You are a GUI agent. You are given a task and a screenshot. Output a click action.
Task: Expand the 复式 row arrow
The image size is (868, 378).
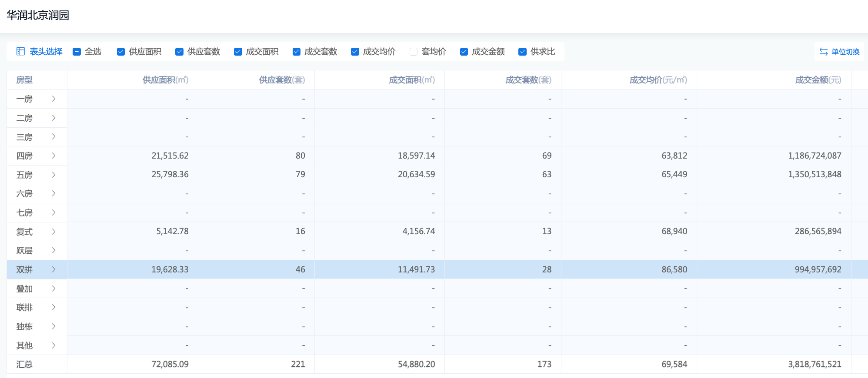point(53,232)
